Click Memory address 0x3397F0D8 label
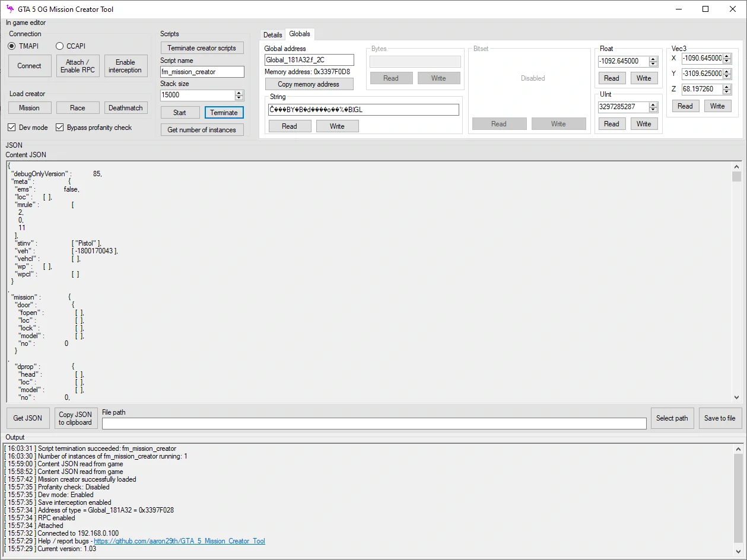This screenshot has width=747, height=560. pos(307,72)
